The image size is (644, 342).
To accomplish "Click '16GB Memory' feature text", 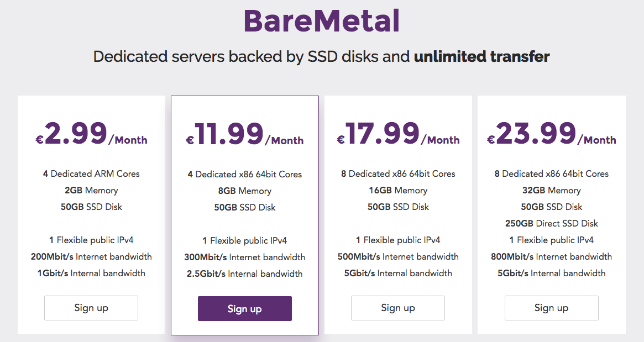I will 398,191.
